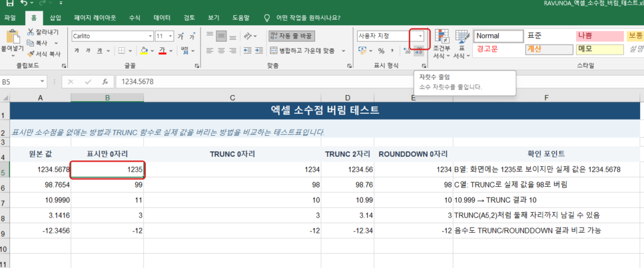Open the font color palette arrow
This screenshot has width=644, height=268.
171,51
